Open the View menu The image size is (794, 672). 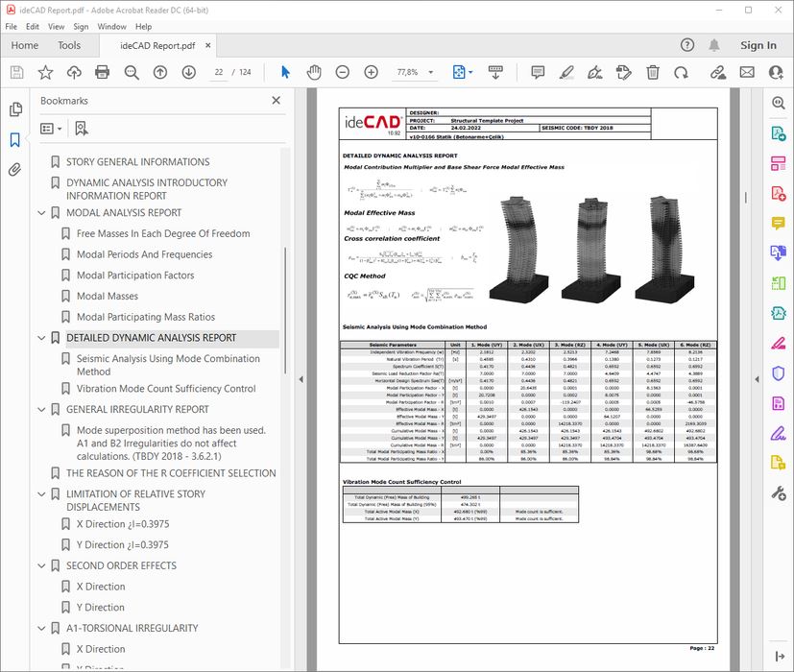click(x=57, y=26)
